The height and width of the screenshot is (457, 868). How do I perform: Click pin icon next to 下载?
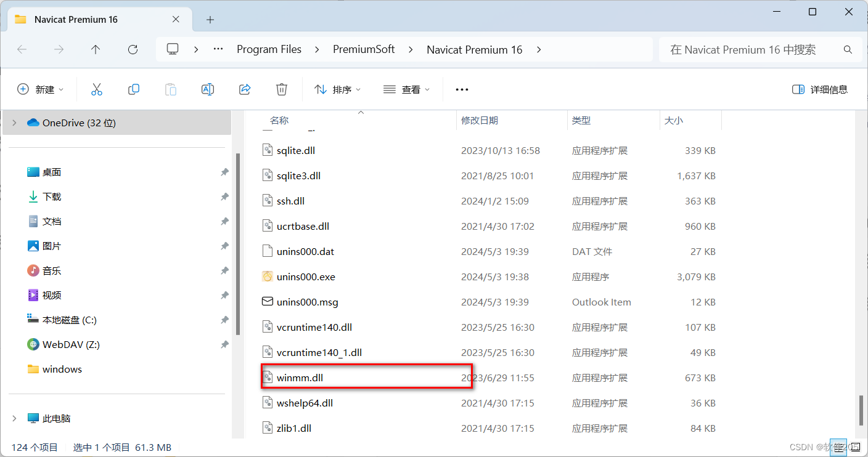224,197
